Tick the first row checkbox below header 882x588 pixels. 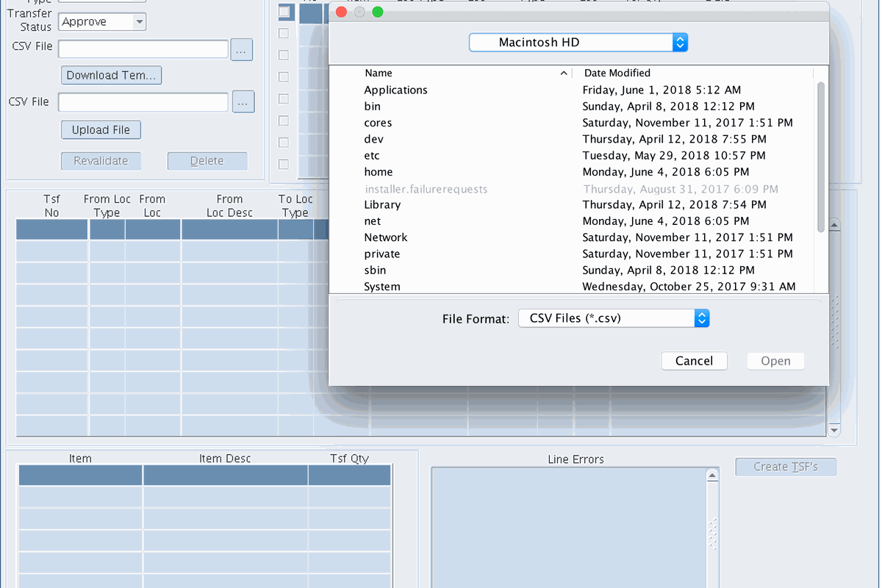coord(283,33)
